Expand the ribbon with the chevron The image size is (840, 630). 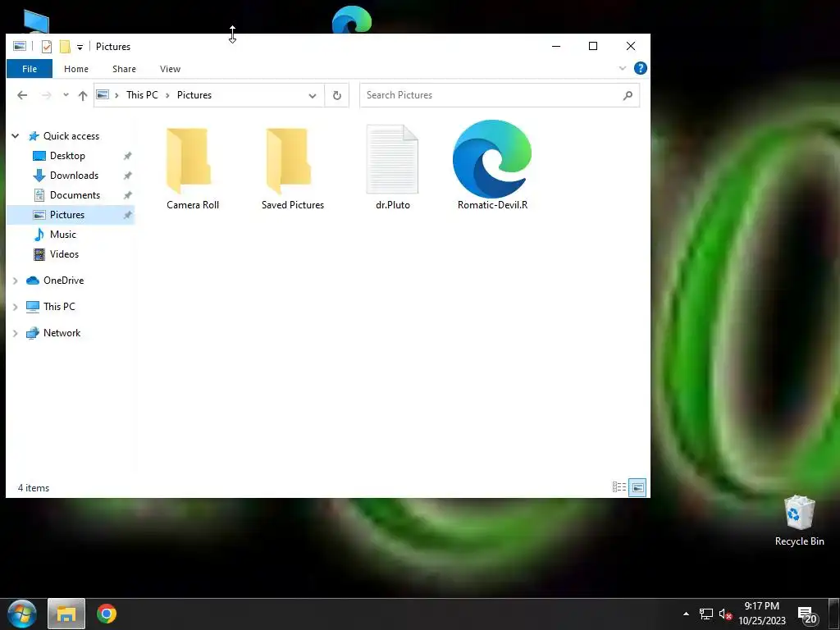[x=623, y=68]
